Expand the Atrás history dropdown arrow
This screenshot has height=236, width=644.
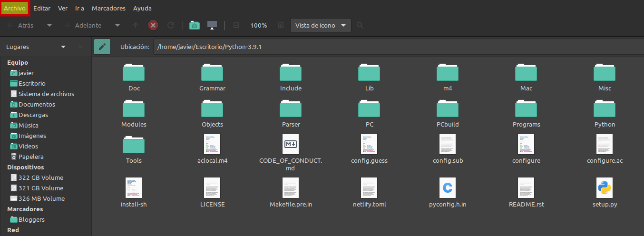[49, 25]
